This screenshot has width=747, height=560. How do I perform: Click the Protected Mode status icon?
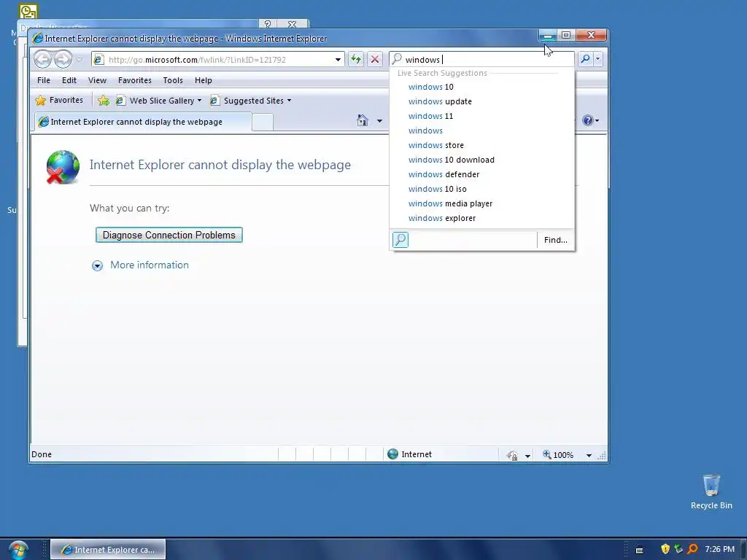tap(513, 455)
